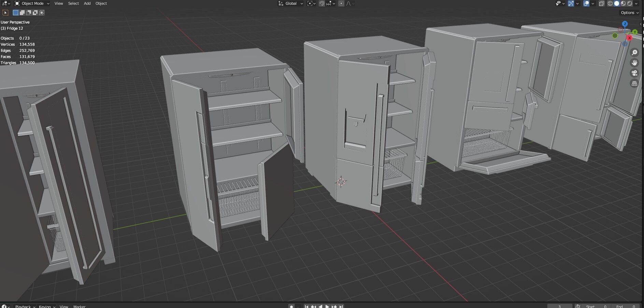The height and width of the screenshot is (308, 644).
Task: Click the green Y axis gizmo handle
Action: pos(635,32)
